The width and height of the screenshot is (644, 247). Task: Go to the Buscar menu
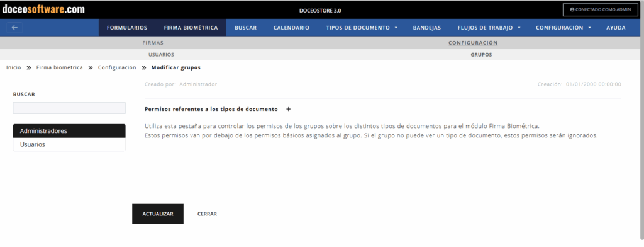[x=246, y=28]
